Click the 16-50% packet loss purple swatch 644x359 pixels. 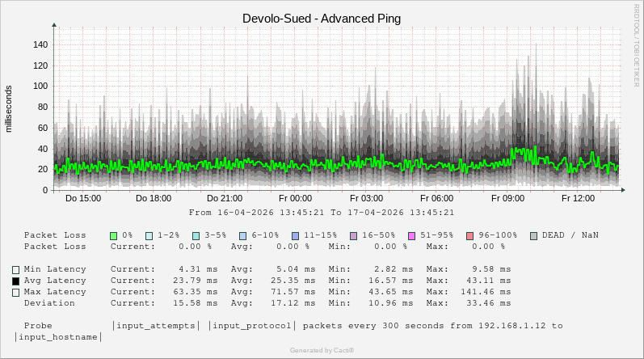click(x=353, y=235)
